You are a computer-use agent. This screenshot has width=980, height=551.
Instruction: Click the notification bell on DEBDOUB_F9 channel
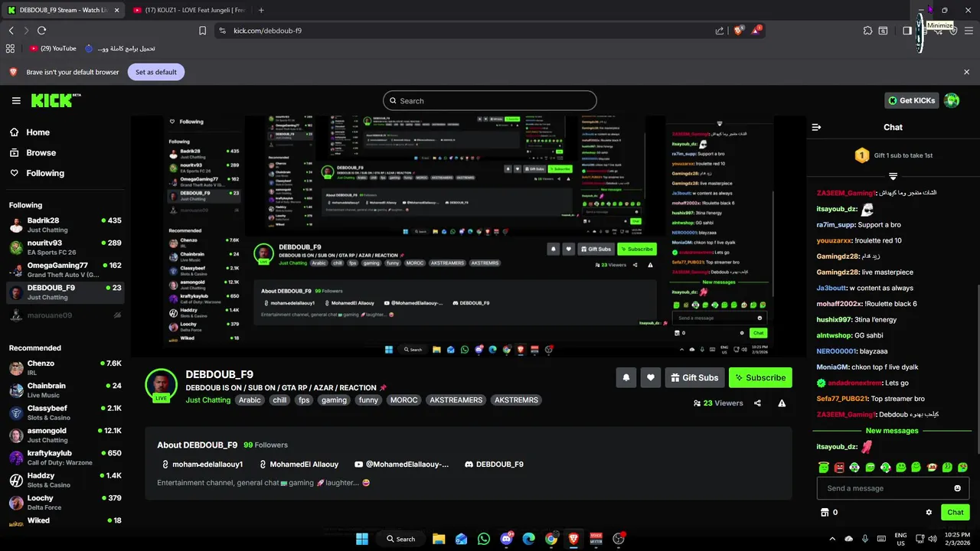(626, 377)
